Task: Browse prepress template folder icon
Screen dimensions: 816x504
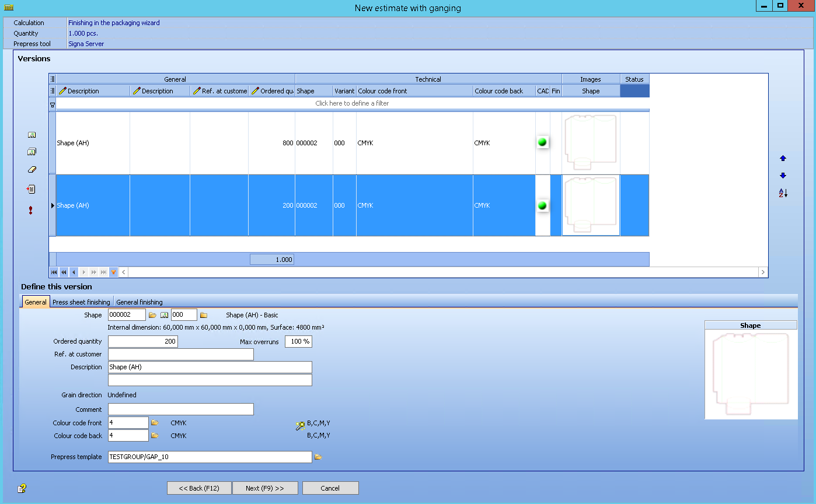Action: [x=318, y=457]
